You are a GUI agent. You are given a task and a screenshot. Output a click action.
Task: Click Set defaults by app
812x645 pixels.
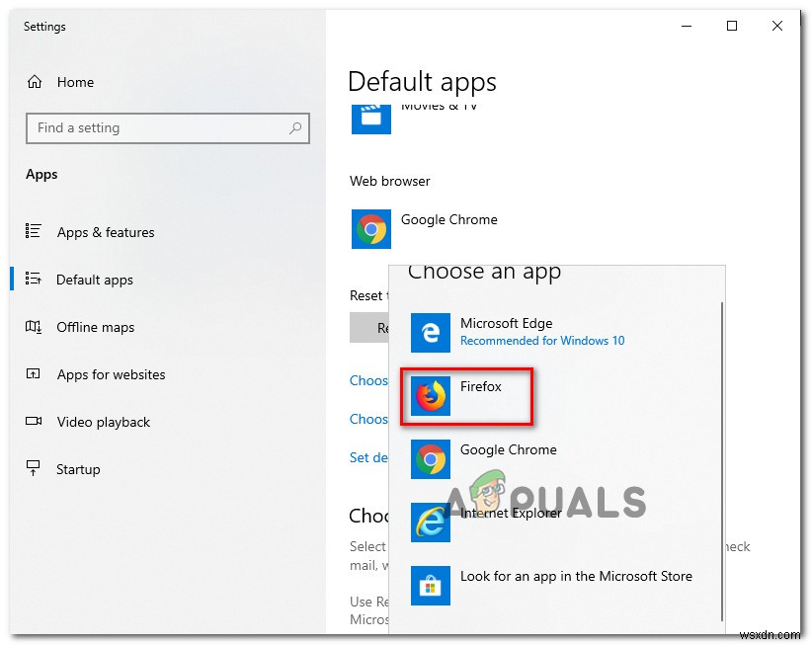tap(369, 459)
